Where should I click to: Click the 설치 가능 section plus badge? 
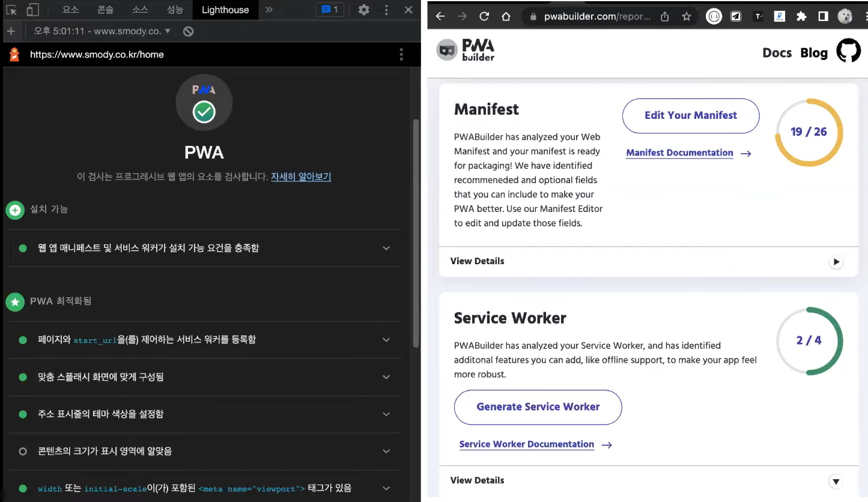(15, 210)
